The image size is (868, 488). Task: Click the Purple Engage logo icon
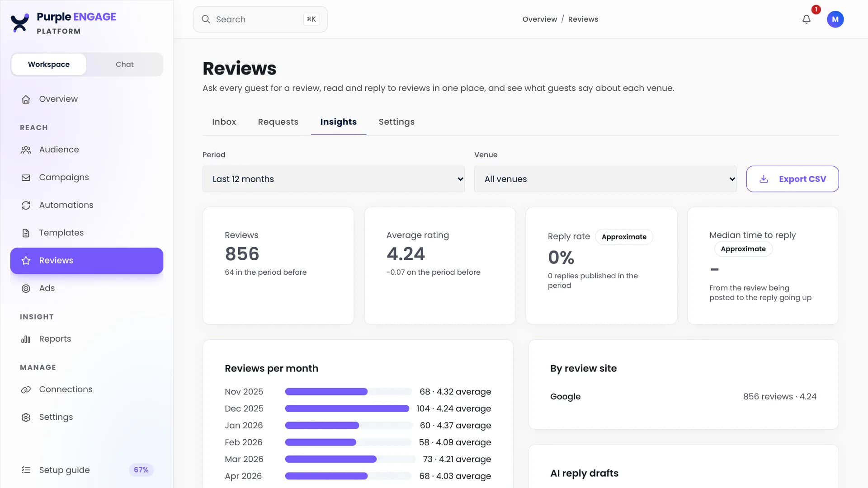point(20,23)
